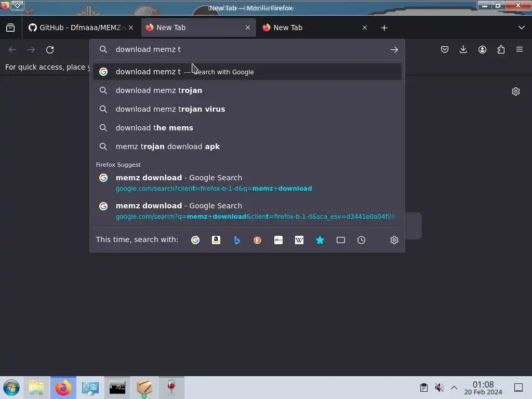
Task: Search with DuckDuckGo one-off icon
Action: (x=258, y=240)
